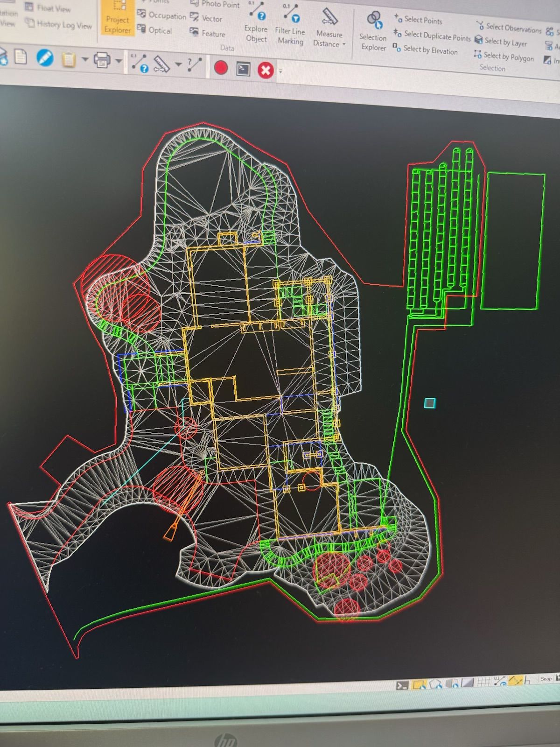Expand the Measure Distance dropdown
This screenshot has width=560, height=747.
tap(344, 44)
